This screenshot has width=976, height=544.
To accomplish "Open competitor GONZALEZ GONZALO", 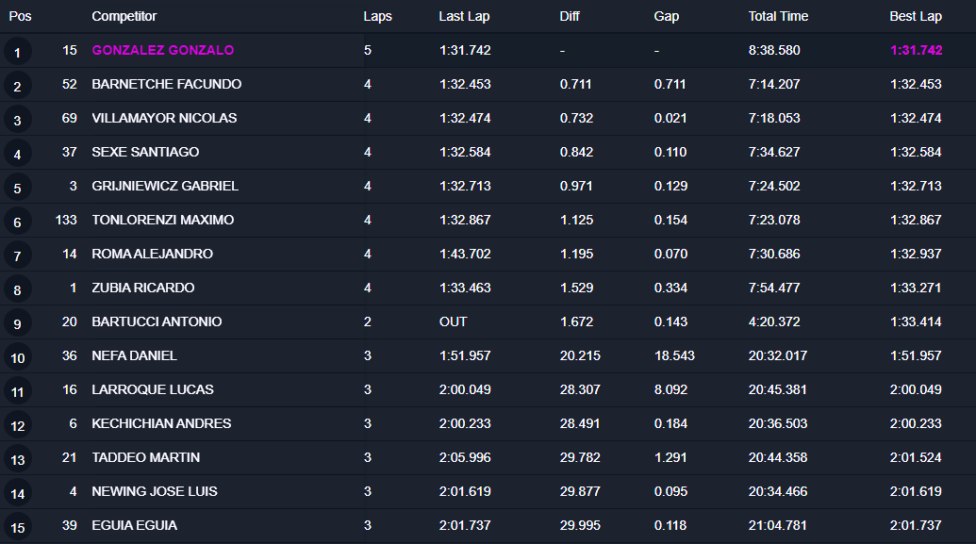I will (162, 50).
